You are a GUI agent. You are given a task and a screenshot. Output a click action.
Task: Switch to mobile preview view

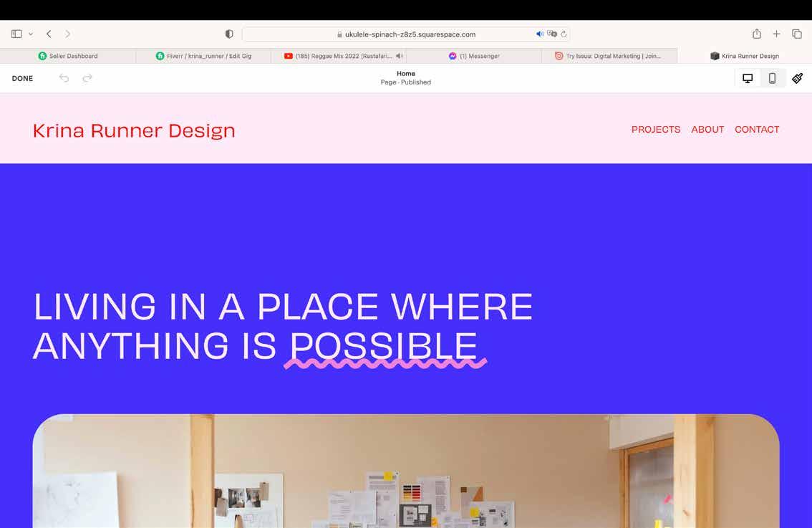pyautogui.click(x=772, y=78)
